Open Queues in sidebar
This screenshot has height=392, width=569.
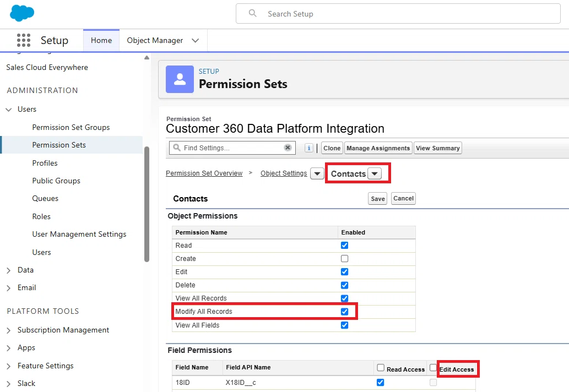45,198
